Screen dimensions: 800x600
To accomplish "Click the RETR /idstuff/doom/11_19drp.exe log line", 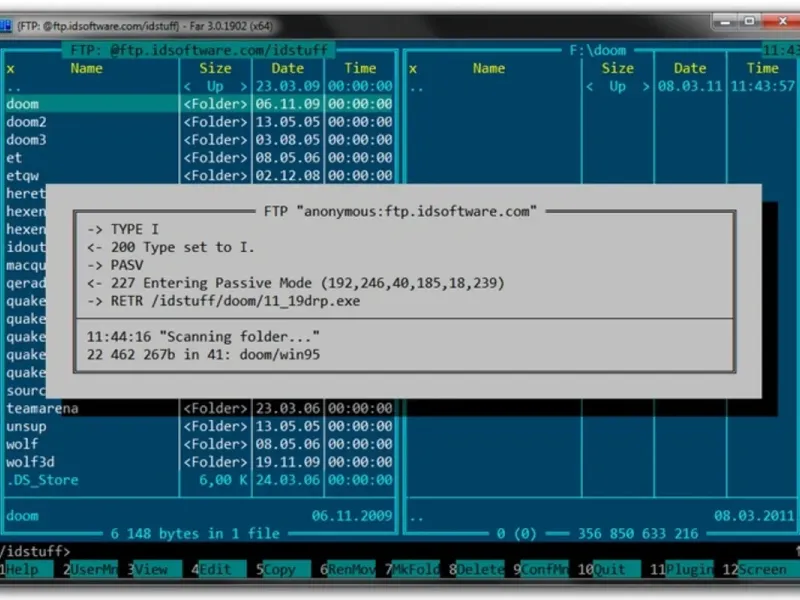I will coord(223,301).
